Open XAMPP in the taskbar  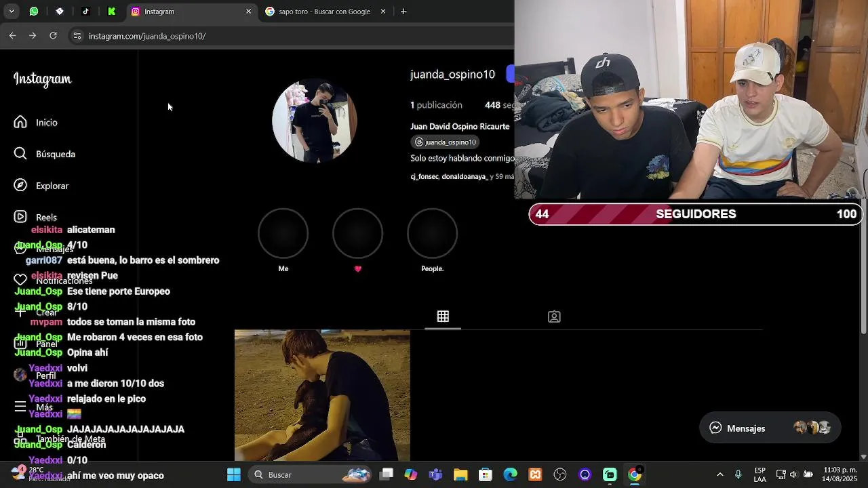tap(535, 474)
